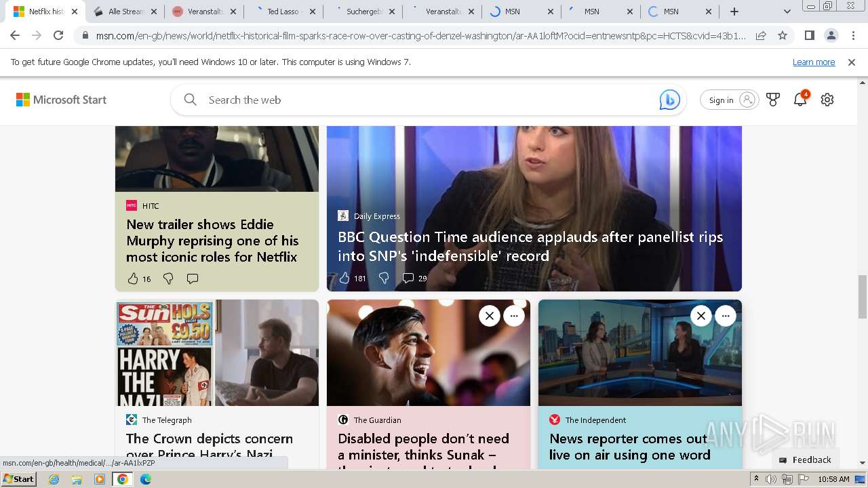
Task: Click the browser forward arrow
Action: click(37, 35)
